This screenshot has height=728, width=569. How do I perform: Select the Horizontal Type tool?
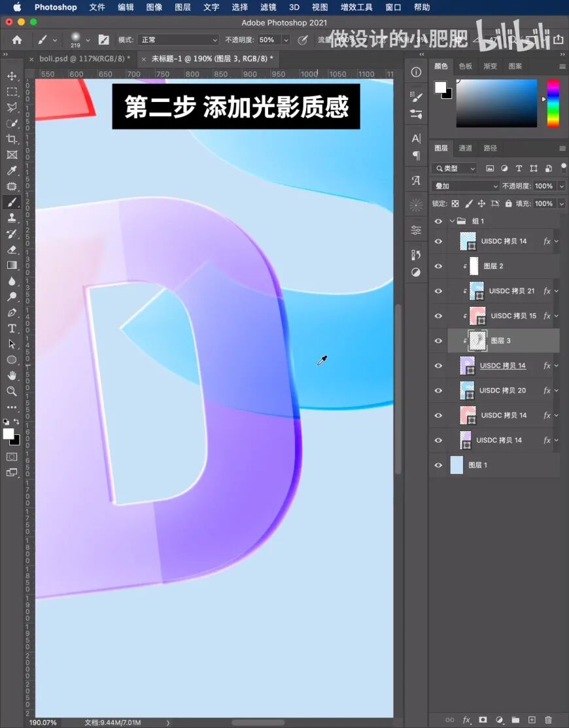12,328
